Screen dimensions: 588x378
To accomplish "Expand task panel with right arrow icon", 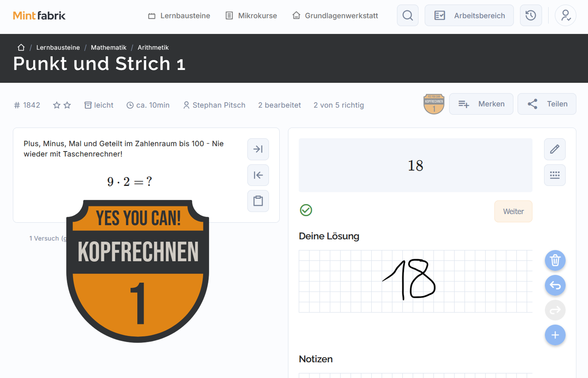I will [258, 149].
